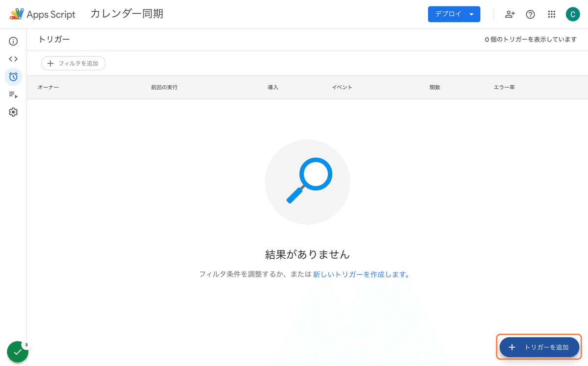Follow the 新しいトリガーを作成します link
Image resolution: width=588 pixels, height=366 pixels.
click(361, 274)
